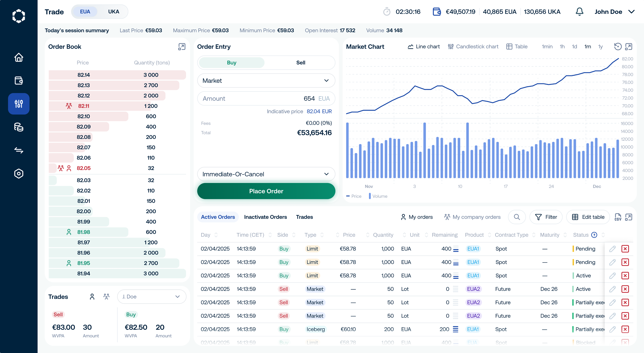The width and height of the screenshot is (644, 353).
Task: Select the 1y chart timeframe
Action: tap(600, 47)
